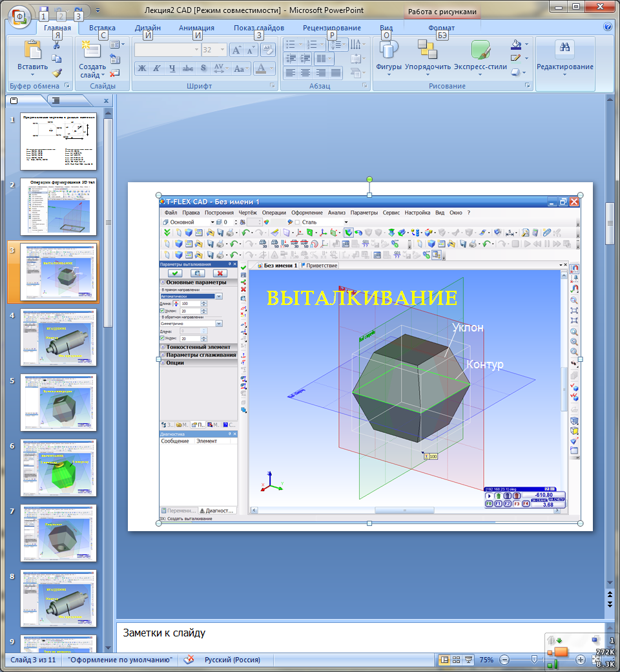Open the Абзац dialog launcher
Viewport: 620px width, 672px height.
365,86
